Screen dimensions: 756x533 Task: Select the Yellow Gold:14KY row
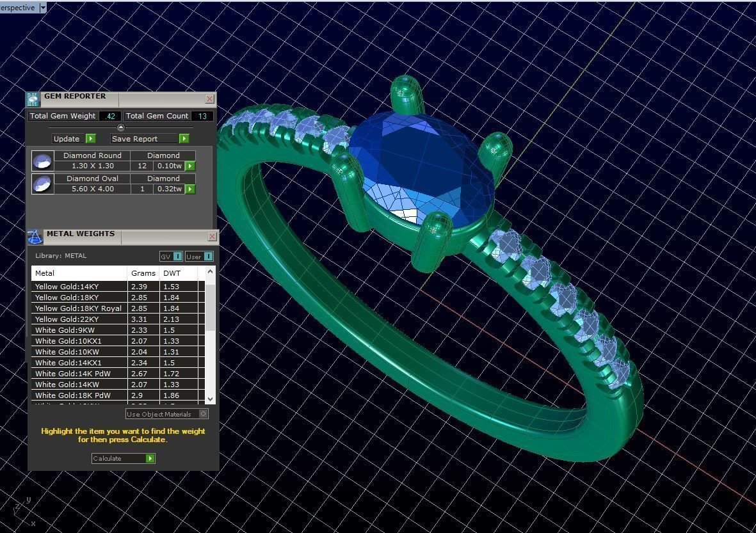click(118, 286)
